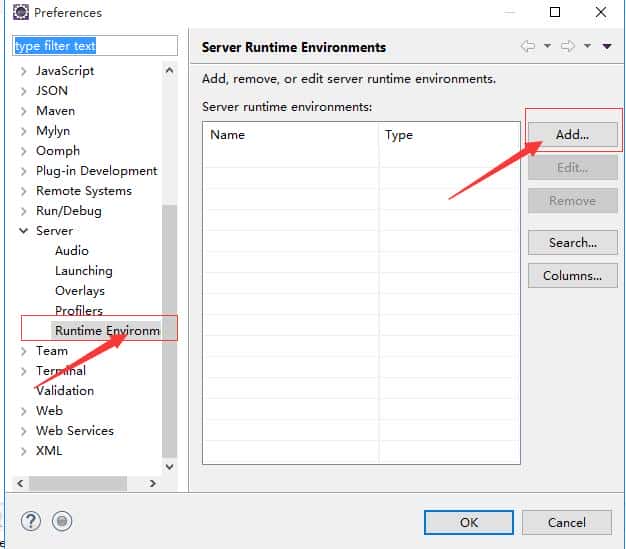Screen dimensions: 626x549
Task: Collapse the Server tree node
Action: [x=24, y=231]
